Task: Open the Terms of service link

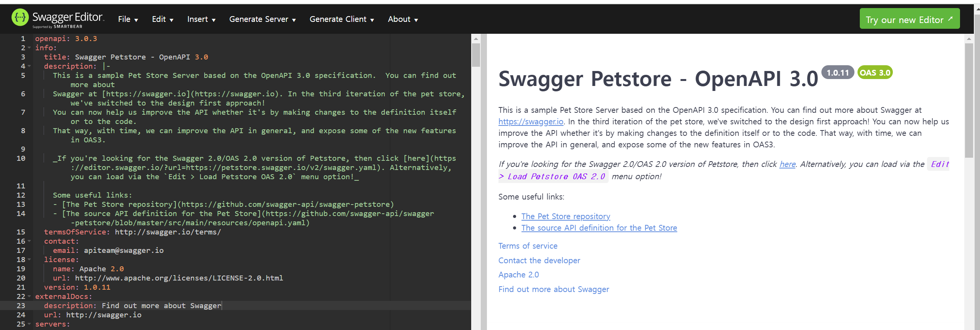Action: pos(528,246)
